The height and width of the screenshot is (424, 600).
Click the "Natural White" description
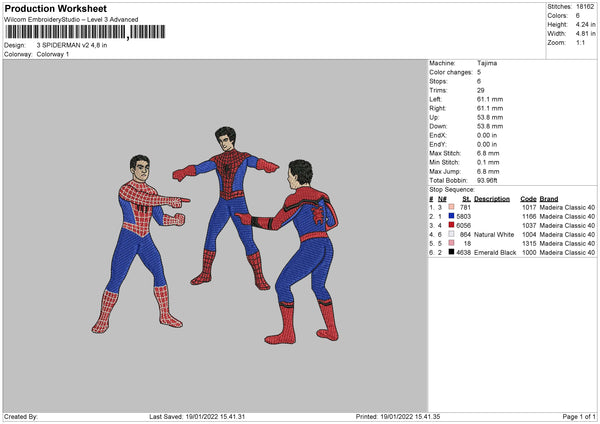[x=494, y=235]
